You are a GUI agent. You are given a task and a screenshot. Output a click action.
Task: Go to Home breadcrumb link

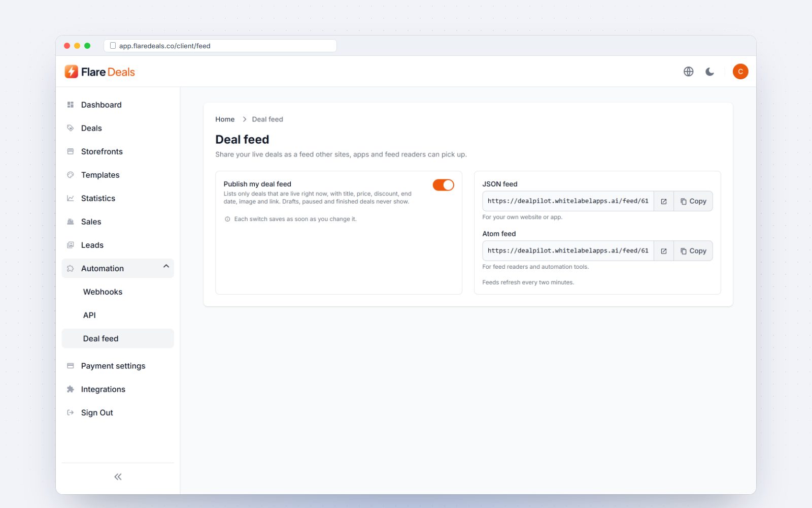coord(225,119)
